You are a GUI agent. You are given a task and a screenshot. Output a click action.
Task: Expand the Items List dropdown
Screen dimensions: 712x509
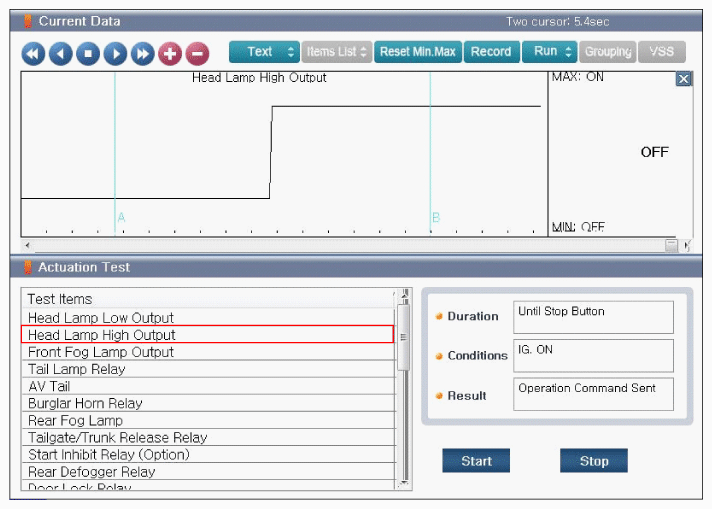(337, 52)
